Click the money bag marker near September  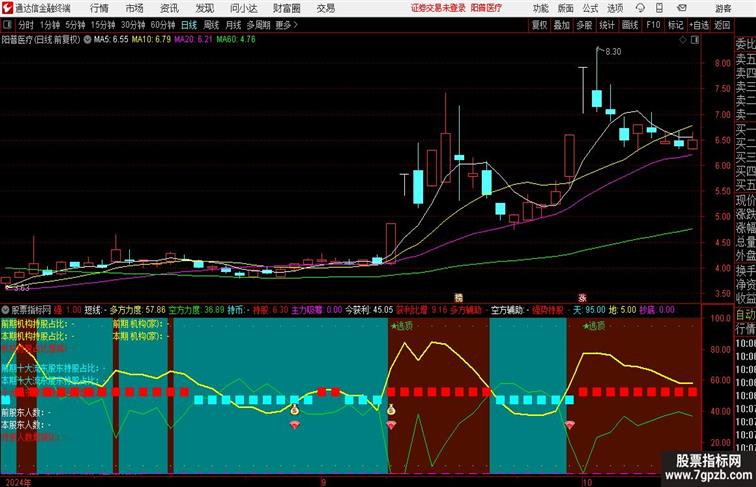pos(295,410)
